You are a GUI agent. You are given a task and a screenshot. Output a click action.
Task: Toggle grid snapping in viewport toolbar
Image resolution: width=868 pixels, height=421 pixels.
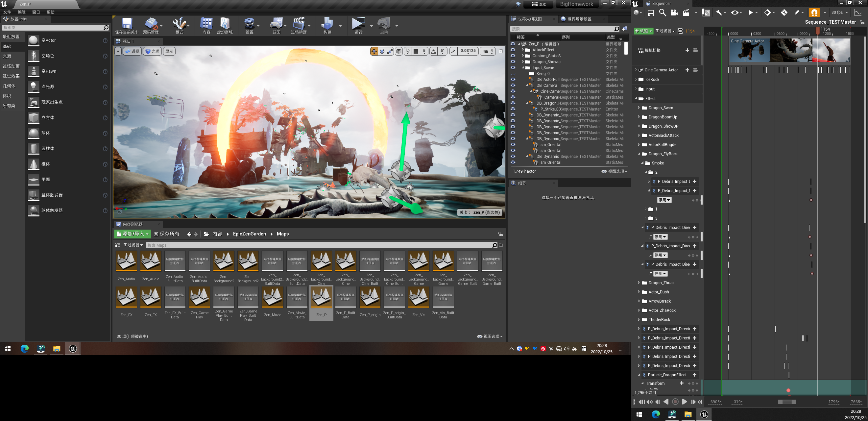(x=416, y=51)
